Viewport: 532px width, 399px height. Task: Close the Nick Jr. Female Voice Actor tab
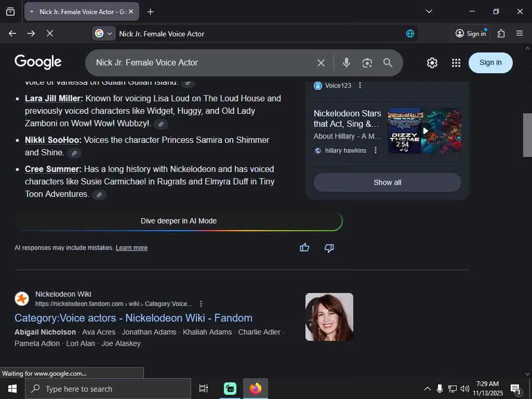coord(131,11)
